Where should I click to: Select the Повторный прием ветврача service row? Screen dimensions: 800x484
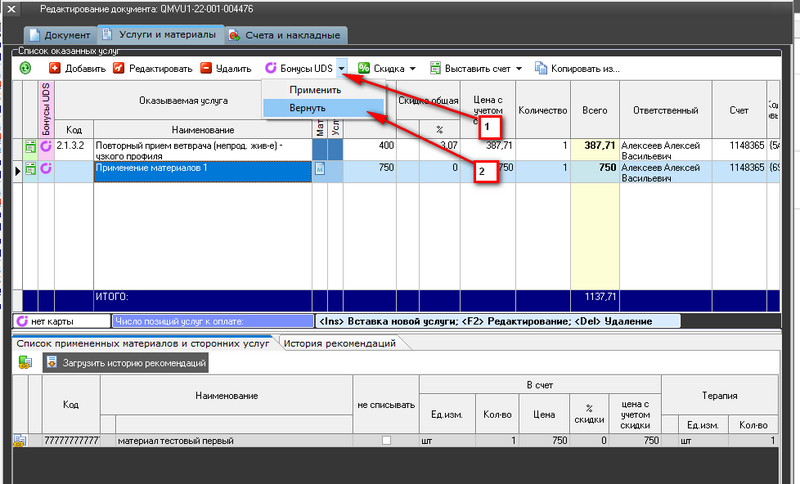(x=200, y=148)
